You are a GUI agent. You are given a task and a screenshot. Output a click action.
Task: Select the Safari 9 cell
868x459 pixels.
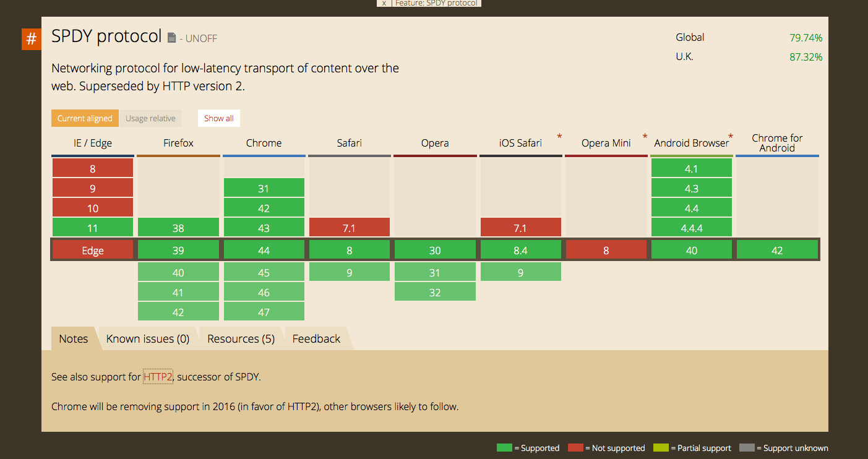350,272
